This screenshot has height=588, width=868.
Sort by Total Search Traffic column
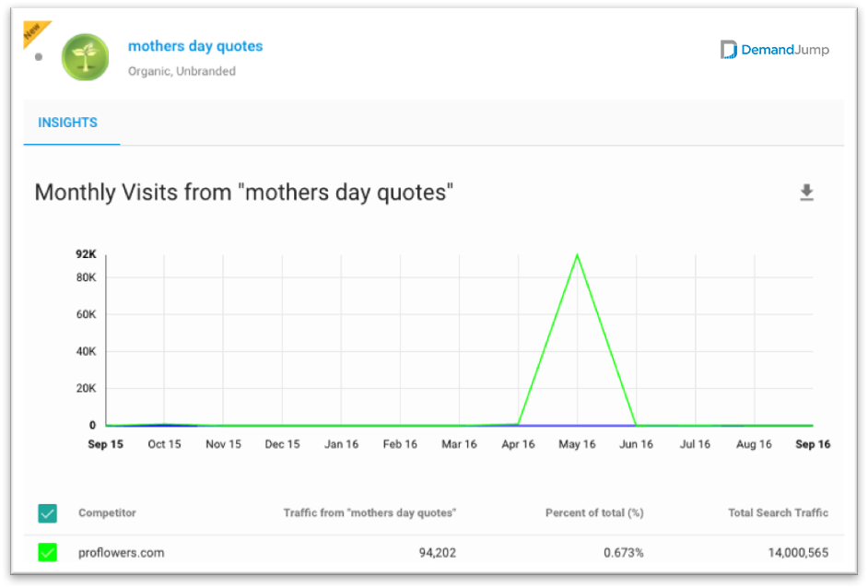click(778, 512)
